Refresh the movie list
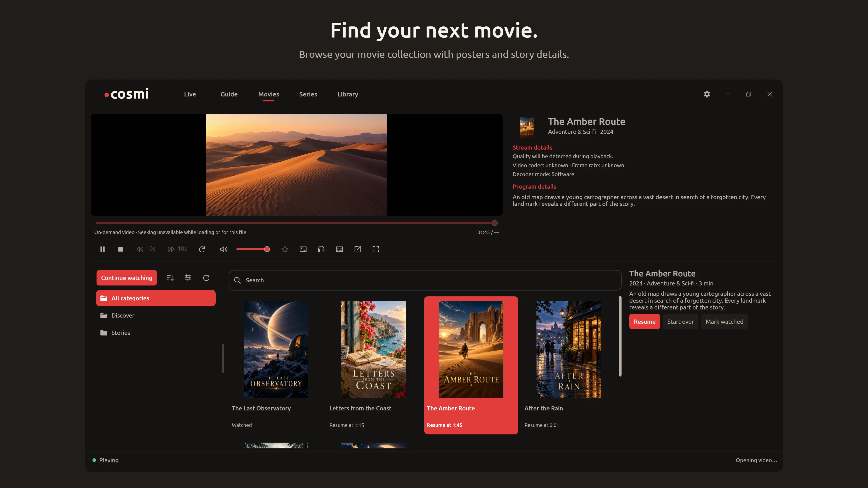 206,278
